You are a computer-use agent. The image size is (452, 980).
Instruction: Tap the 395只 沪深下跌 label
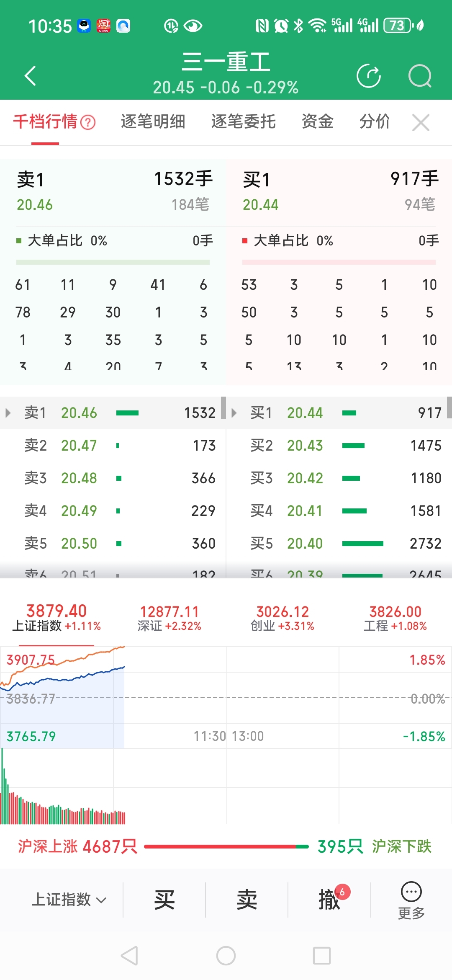coord(375,846)
